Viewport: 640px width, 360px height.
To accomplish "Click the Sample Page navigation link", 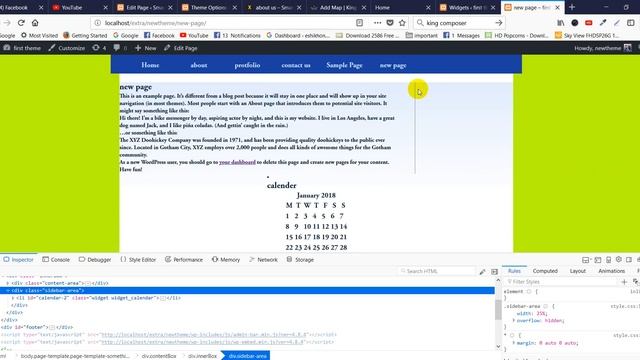I will pyautogui.click(x=344, y=65).
